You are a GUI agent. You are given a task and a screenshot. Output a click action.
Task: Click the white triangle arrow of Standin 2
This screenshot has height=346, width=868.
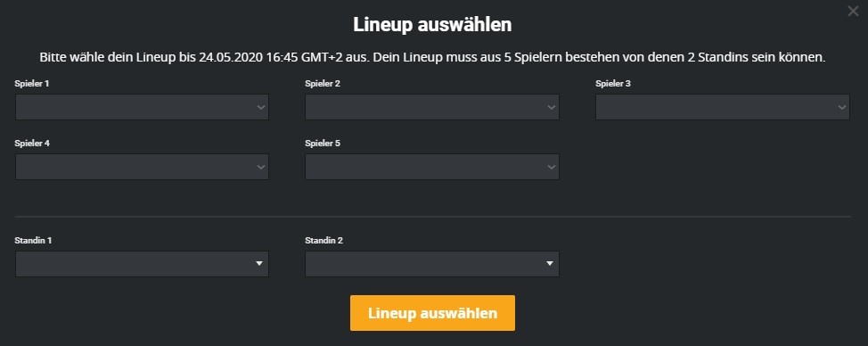(x=550, y=264)
